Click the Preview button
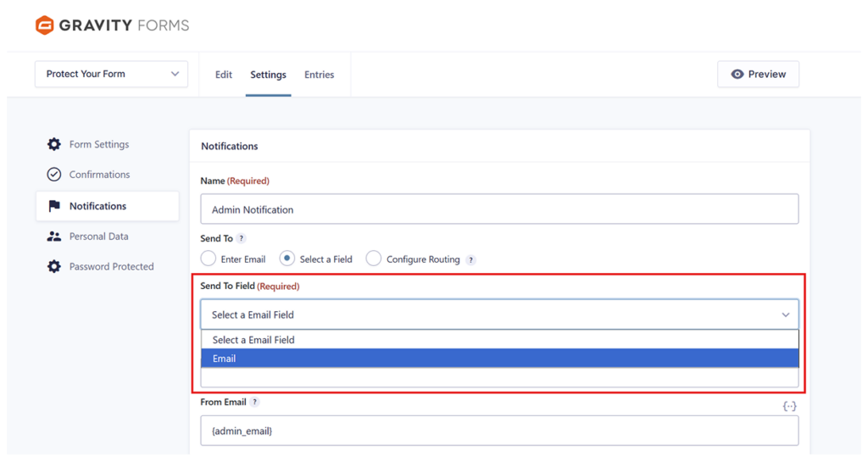 click(x=758, y=74)
